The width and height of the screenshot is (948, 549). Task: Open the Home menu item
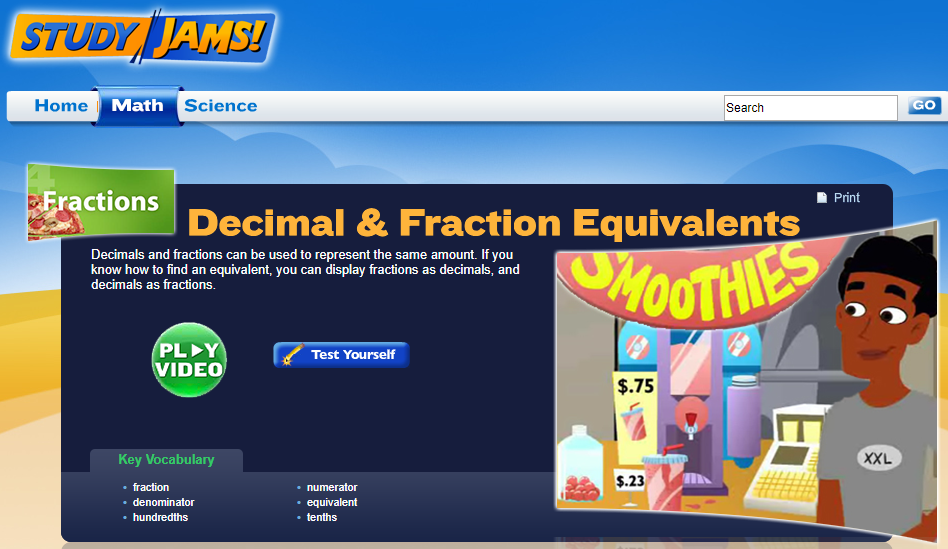point(60,106)
